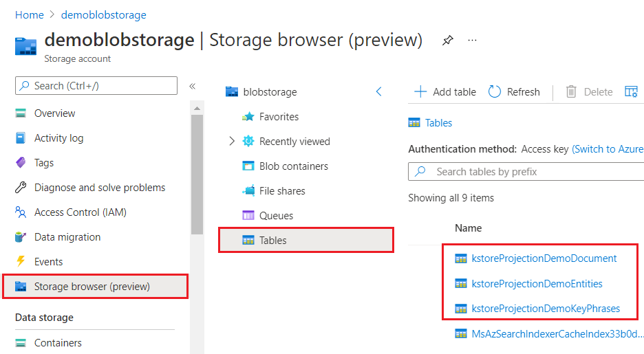Open Tags page

[x=44, y=163]
